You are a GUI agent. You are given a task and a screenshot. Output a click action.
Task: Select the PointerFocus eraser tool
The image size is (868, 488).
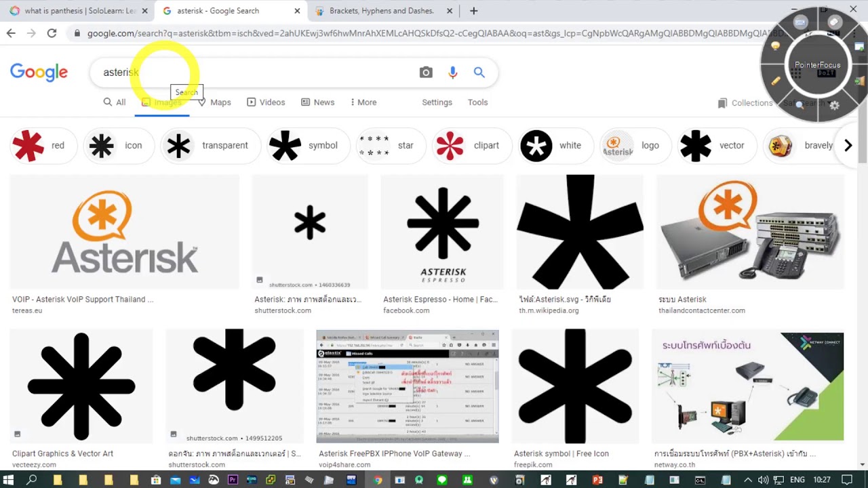(835, 22)
